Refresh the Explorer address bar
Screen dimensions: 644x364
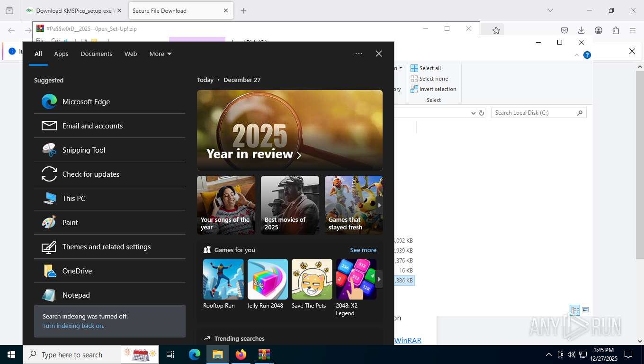482,113
